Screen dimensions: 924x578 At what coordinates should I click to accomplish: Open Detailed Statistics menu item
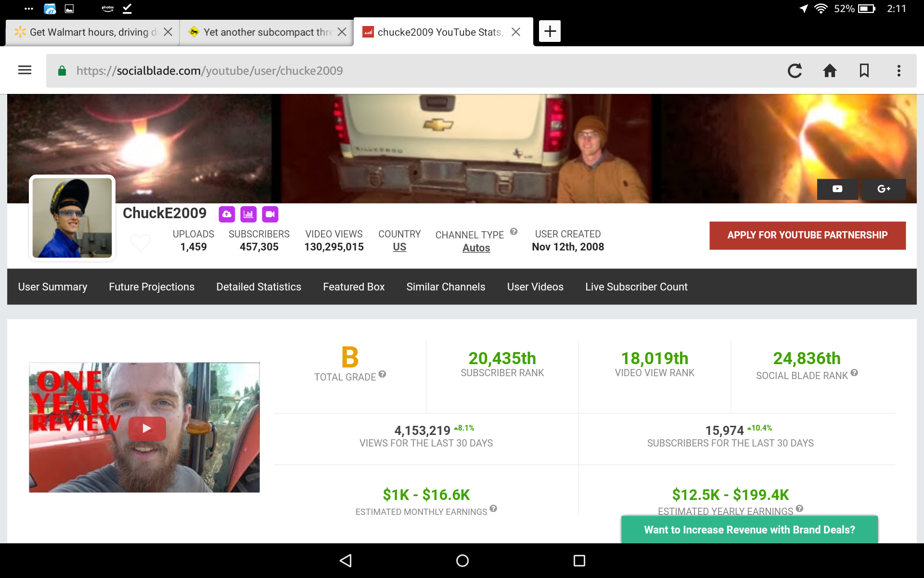click(x=258, y=287)
